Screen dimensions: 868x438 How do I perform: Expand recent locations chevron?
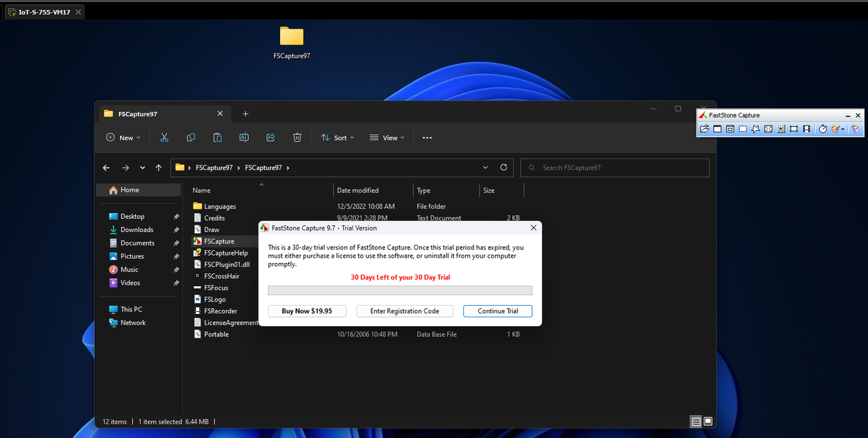coord(142,167)
